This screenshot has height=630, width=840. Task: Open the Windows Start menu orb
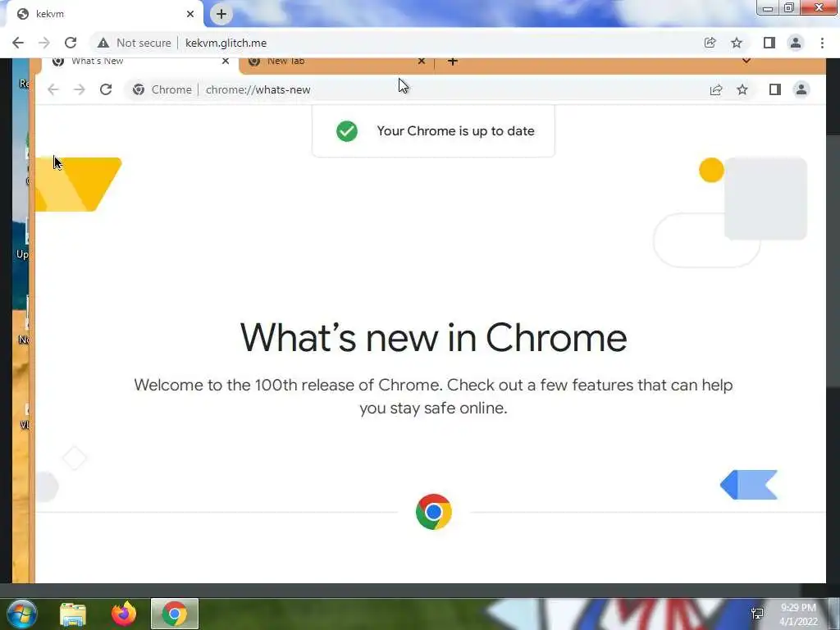22,614
